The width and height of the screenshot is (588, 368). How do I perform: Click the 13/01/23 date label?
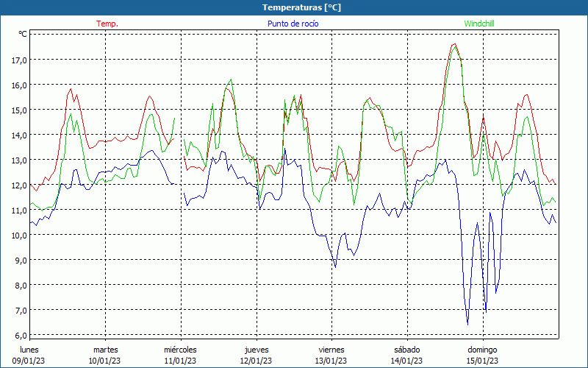331,361
